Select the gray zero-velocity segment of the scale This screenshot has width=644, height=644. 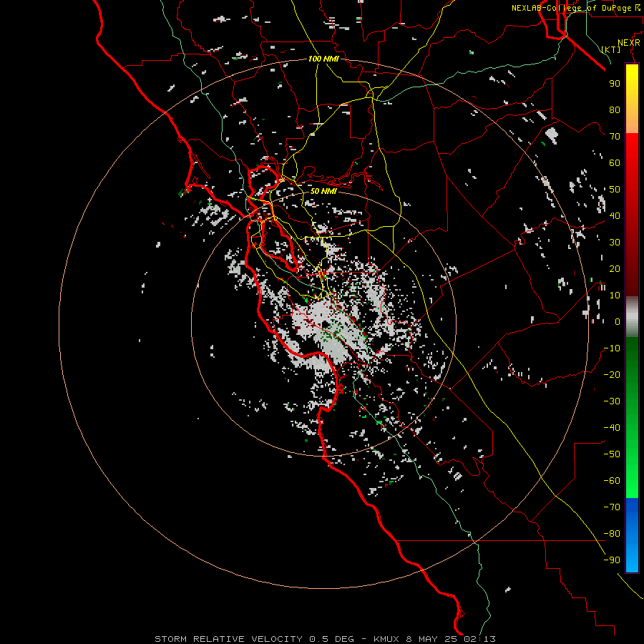tap(632, 317)
